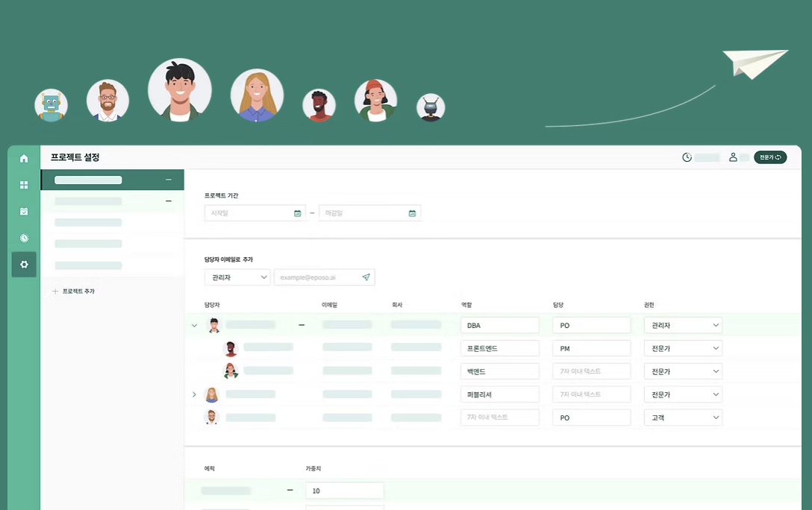
Task: Open the 전문가 permission dropdown for the second member
Action: coord(682,347)
